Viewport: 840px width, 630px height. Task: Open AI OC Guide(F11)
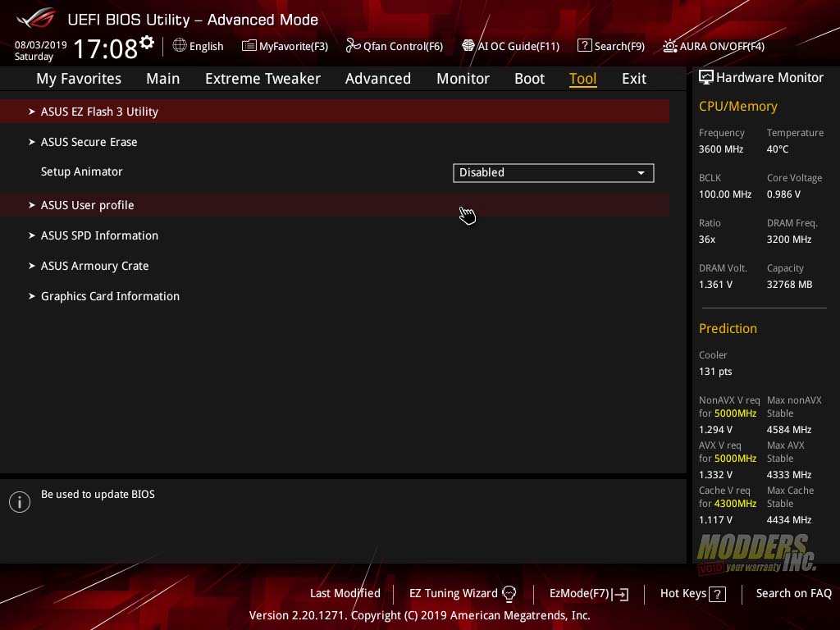(x=511, y=46)
